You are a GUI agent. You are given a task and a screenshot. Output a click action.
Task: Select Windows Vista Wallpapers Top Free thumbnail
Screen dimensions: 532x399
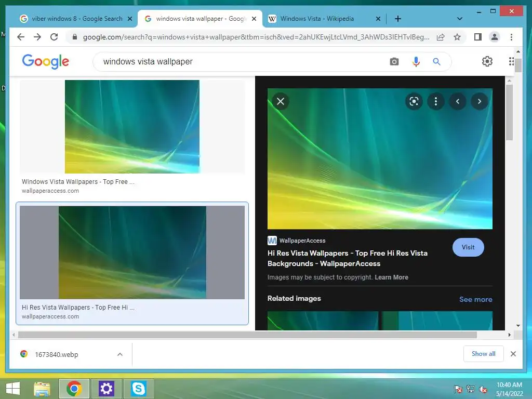[132, 127]
